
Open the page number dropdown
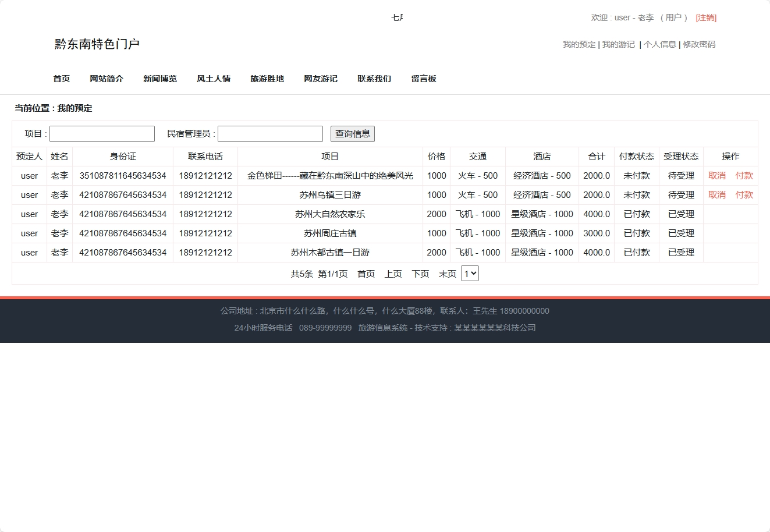coord(470,273)
